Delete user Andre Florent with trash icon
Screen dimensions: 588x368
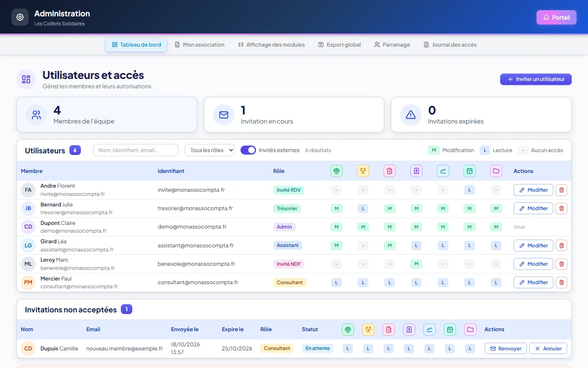tap(561, 190)
